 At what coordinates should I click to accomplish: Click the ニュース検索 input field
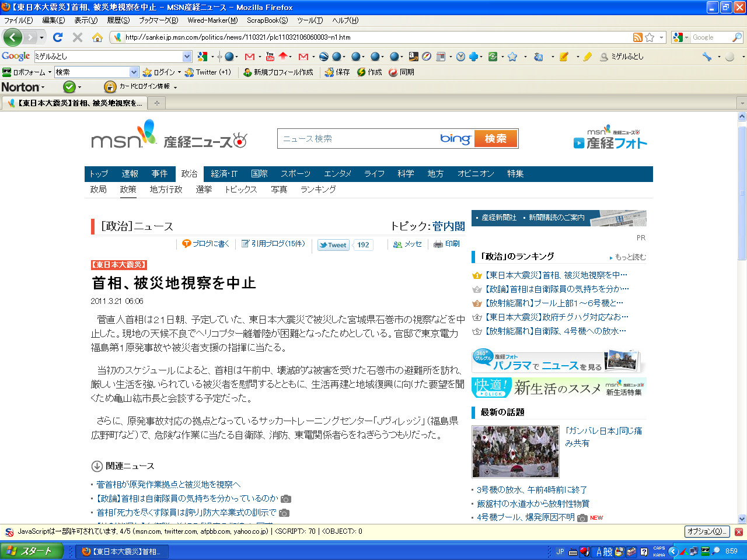pos(357,139)
